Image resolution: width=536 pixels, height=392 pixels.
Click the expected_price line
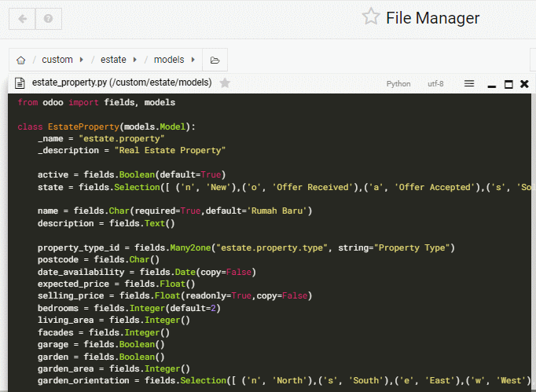click(x=116, y=284)
